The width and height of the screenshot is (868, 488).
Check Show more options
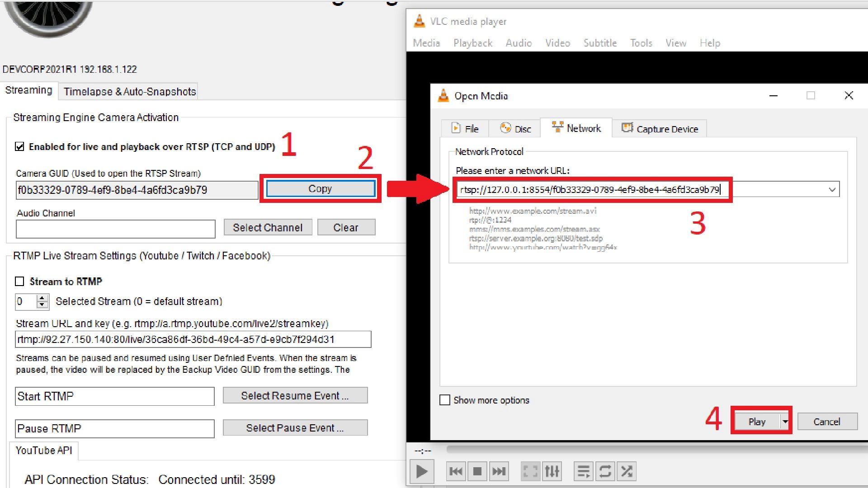(x=445, y=400)
